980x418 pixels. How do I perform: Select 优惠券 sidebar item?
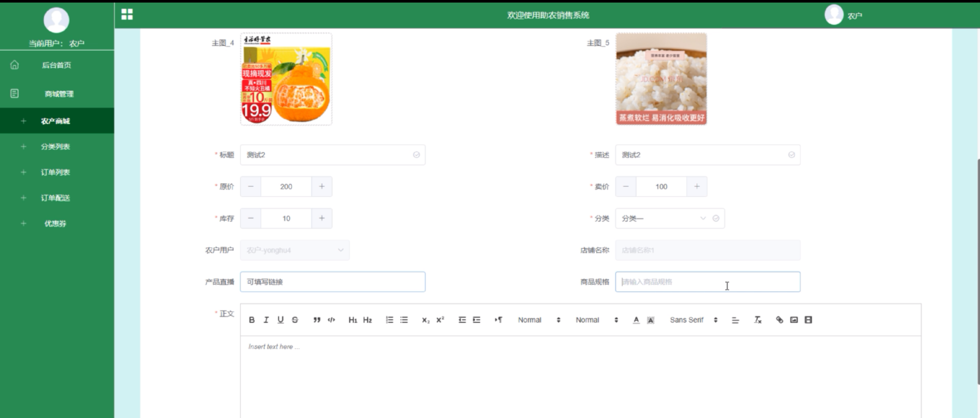pyautogui.click(x=56, y=223)
